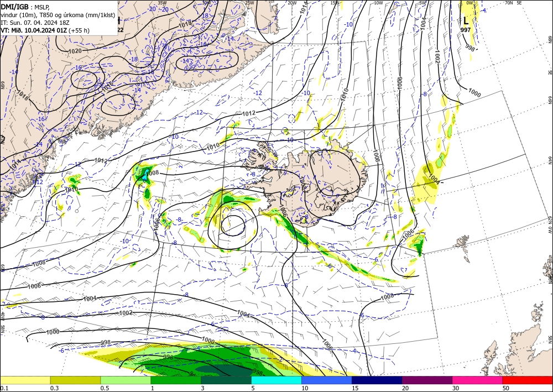
Task: Click the "15W" longitude label
Action: pos(335,2)
